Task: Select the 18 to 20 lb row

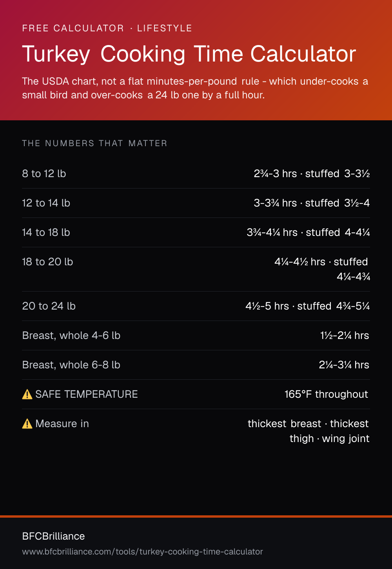Action: click(x=196, y=269)
